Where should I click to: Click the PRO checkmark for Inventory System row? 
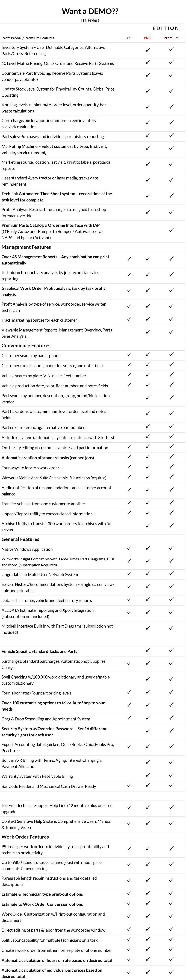[x=148, y=50]
